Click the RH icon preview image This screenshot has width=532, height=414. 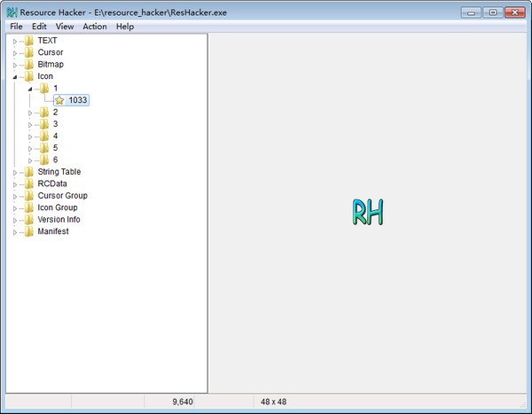click(367, 212)
